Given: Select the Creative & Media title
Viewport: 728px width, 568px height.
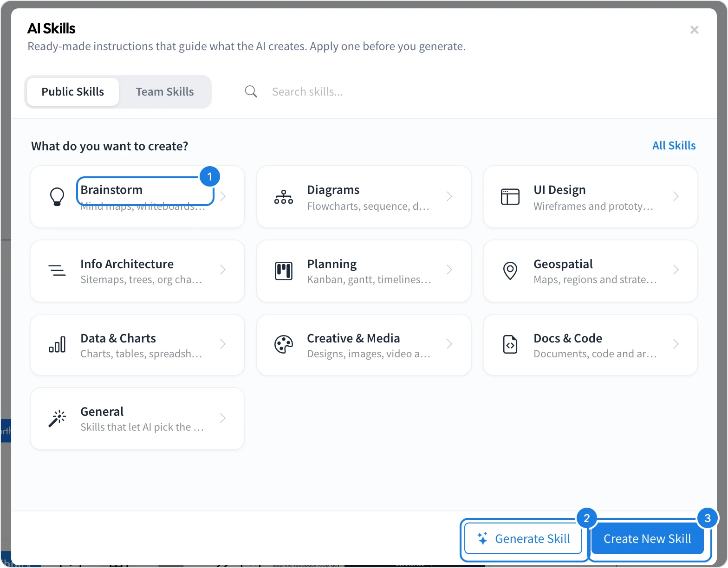Looking at the screenshot, I should point(353,338).
